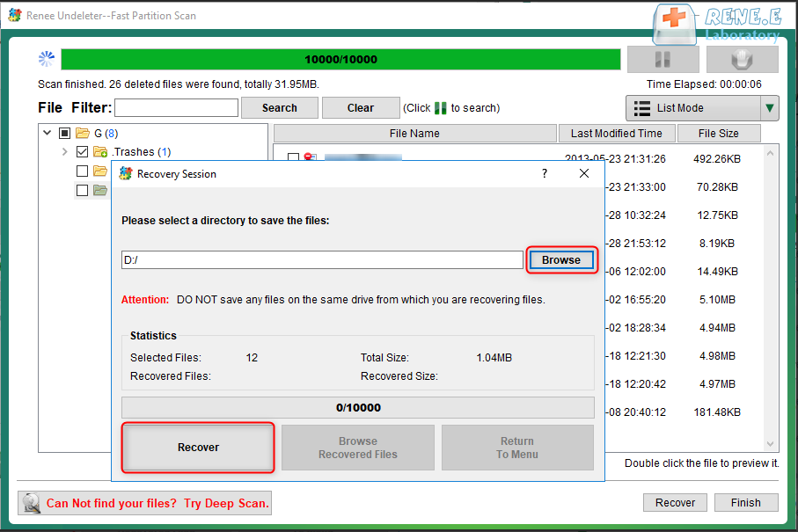This screenshot has height=532, width=798.
Task: Click the save directory path field
Action: click(322, 260)
